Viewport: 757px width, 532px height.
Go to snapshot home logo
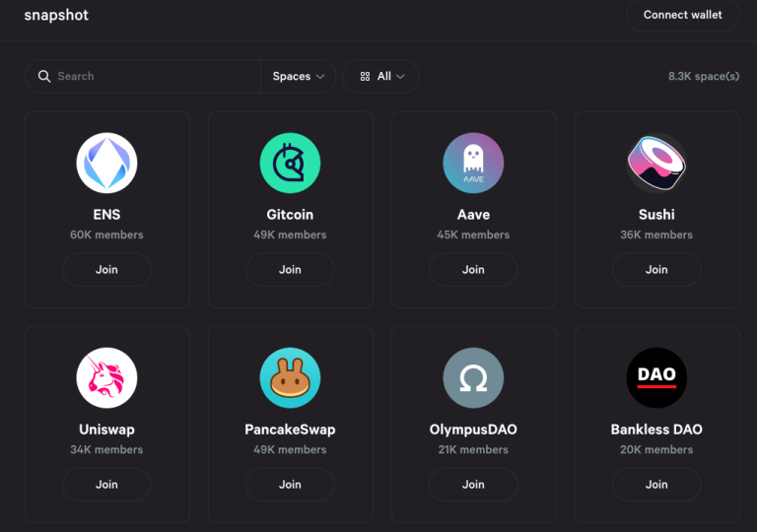(x=56, y=16)
